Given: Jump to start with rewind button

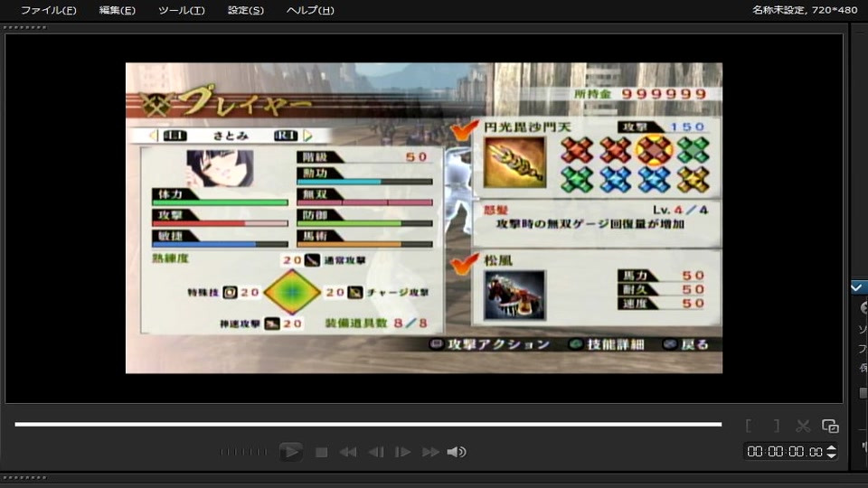Looking at the screenshot, I should click(348, 453).
